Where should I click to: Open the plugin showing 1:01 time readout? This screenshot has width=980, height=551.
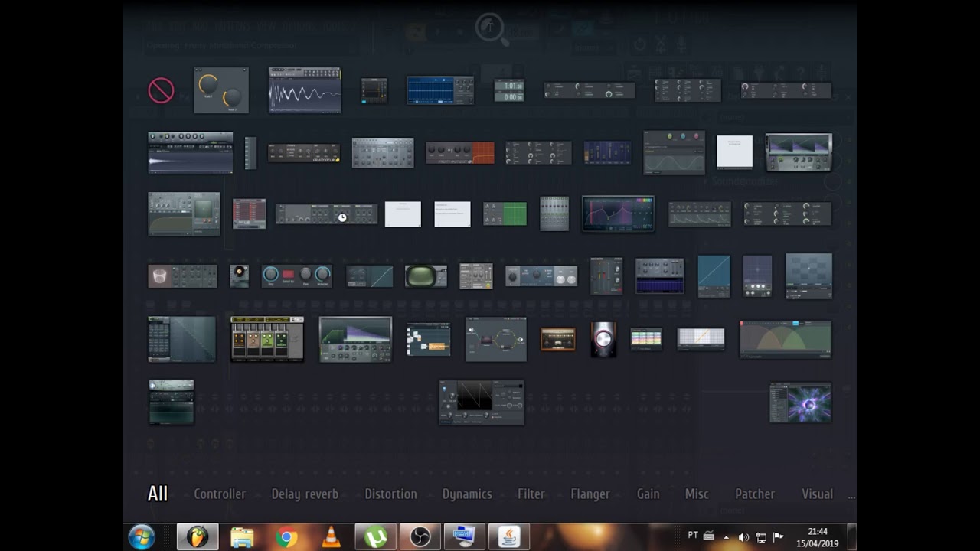tap(509, 90)
